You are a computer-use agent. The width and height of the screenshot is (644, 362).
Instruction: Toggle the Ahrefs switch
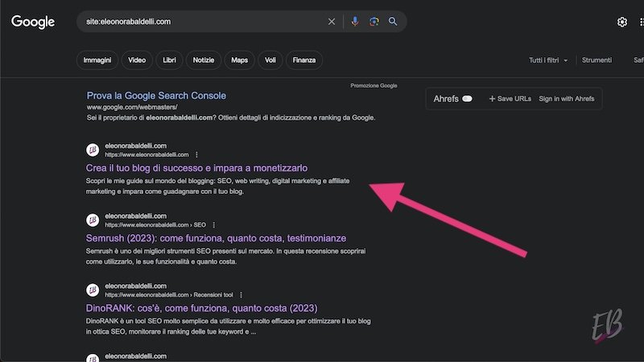coord(467,99)
